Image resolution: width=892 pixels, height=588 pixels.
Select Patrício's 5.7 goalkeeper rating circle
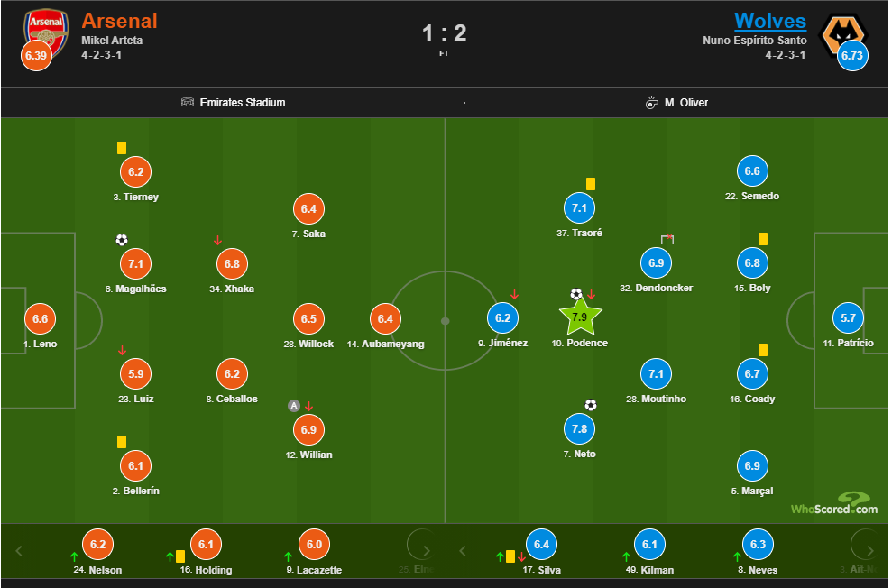[x=848, y=317]
